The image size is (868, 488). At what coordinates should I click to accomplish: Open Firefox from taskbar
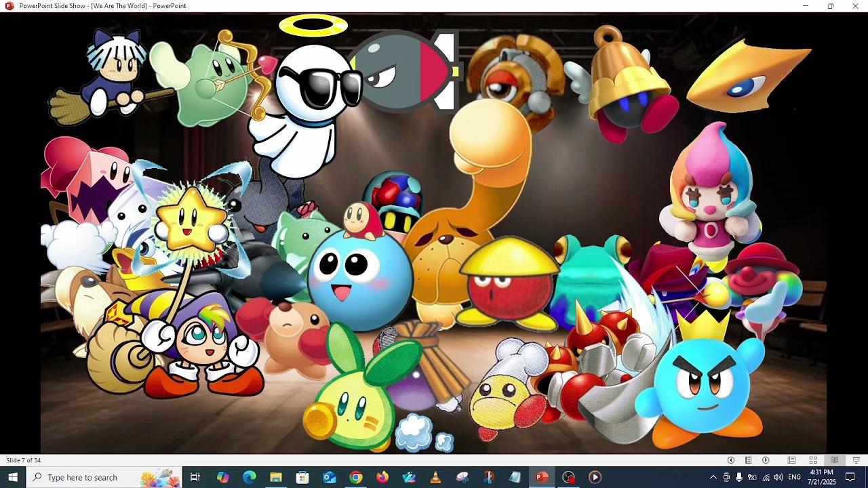(382, 477)
